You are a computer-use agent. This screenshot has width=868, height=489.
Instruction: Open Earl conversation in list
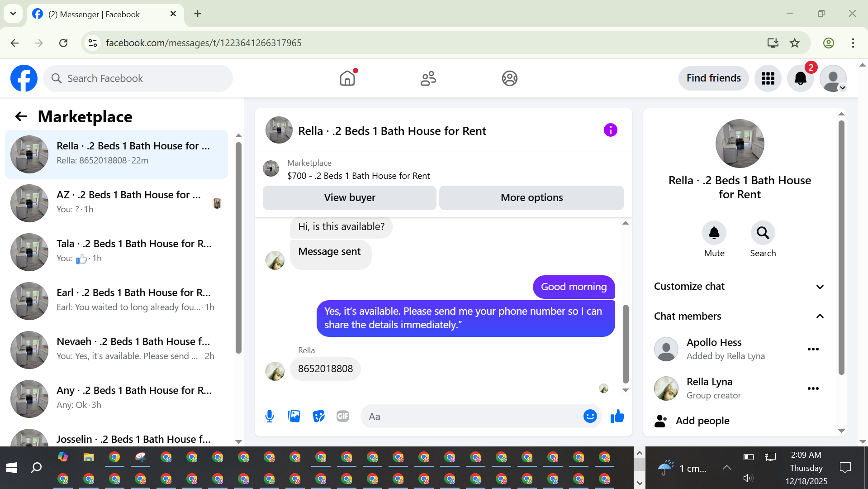(117, 301)
